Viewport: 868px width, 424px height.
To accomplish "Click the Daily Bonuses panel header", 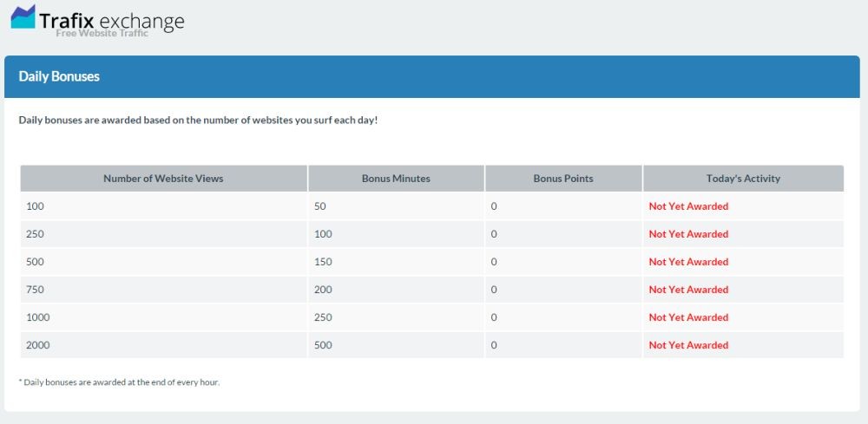I will pos(59,76).
